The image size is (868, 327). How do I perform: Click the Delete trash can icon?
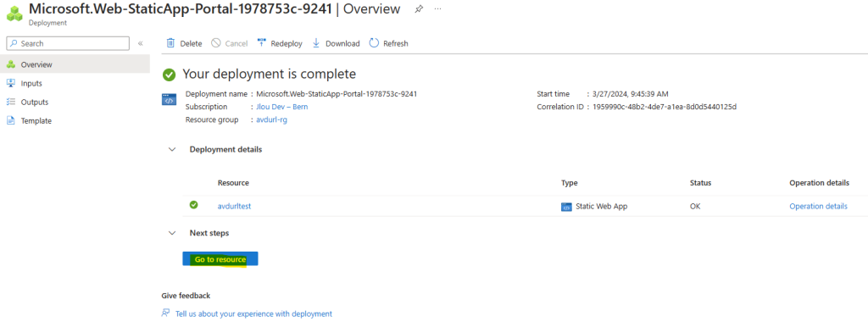[x=171, y=43]
